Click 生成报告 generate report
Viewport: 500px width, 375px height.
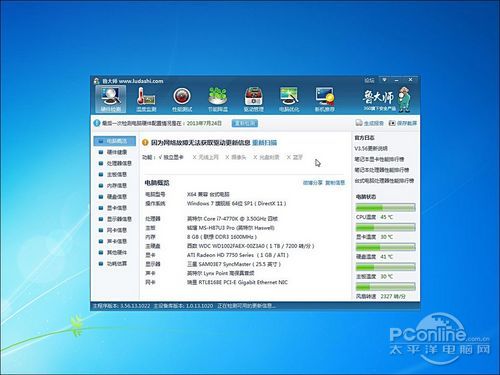coord(370,123)
